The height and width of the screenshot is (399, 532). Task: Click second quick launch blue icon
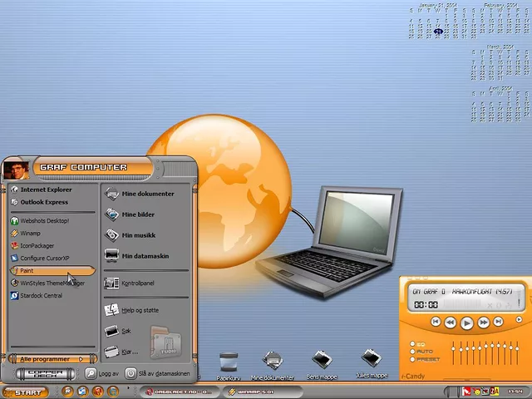tap(82, 392)
